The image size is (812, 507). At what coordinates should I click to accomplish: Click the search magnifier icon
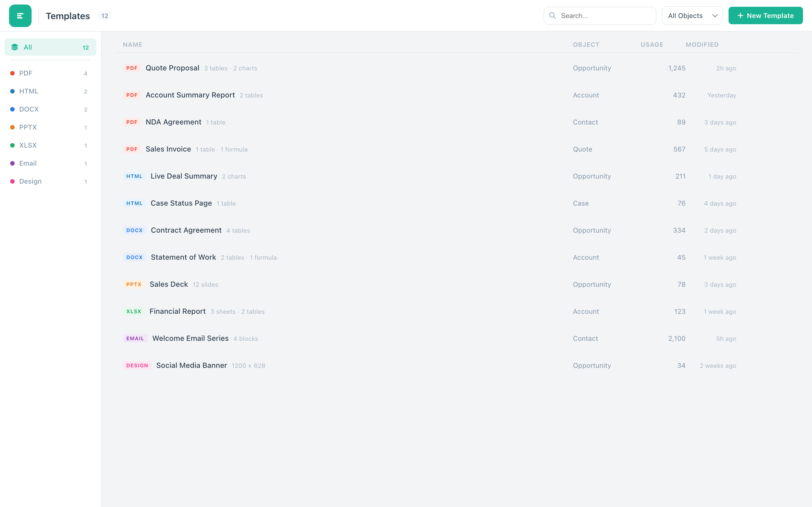point(553,15)
